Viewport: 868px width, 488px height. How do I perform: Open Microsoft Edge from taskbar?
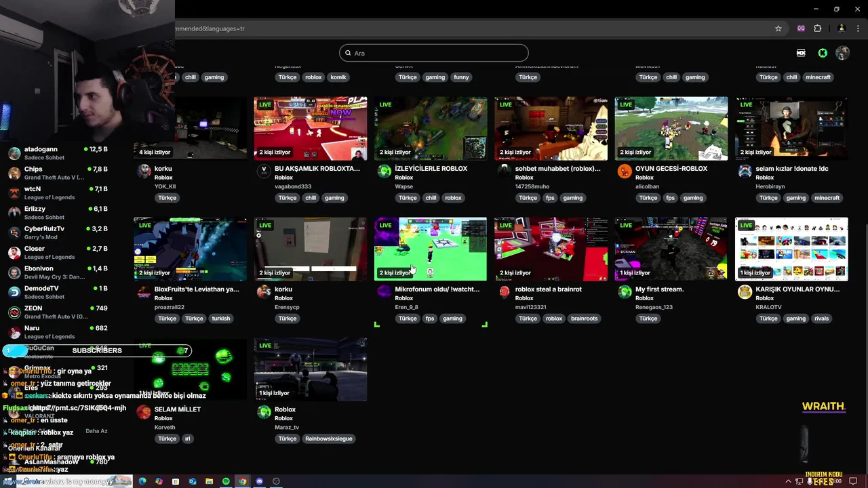pos(142,481)
